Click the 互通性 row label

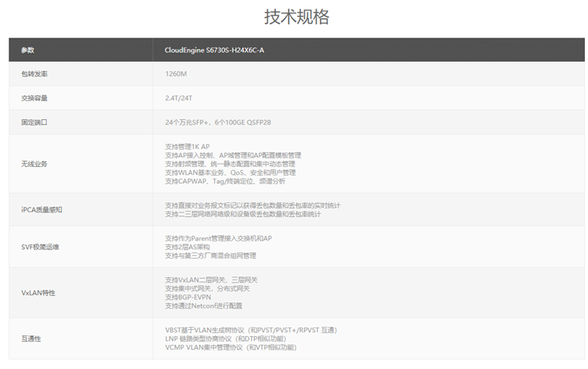tap(31, 338)
